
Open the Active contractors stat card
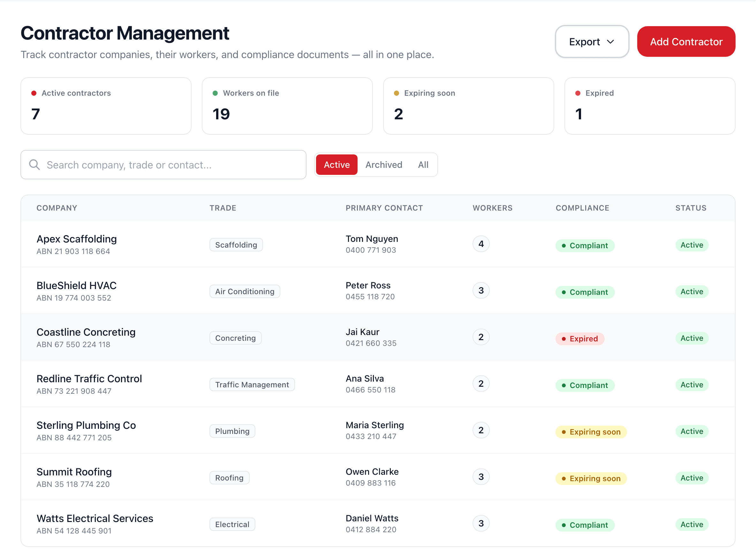click(106, 106)
